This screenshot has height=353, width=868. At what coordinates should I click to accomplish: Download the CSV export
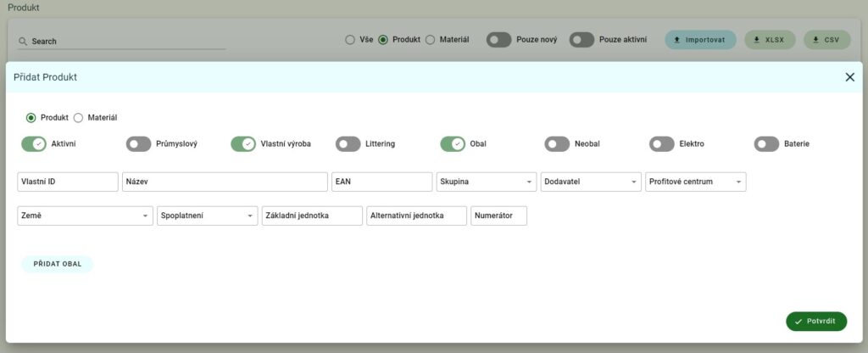tap(826, 40)
